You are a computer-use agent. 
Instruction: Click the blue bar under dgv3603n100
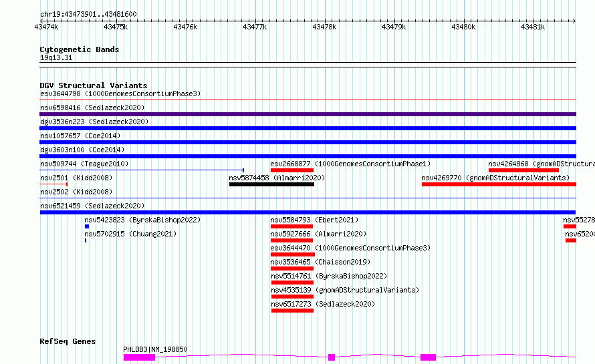308,156
